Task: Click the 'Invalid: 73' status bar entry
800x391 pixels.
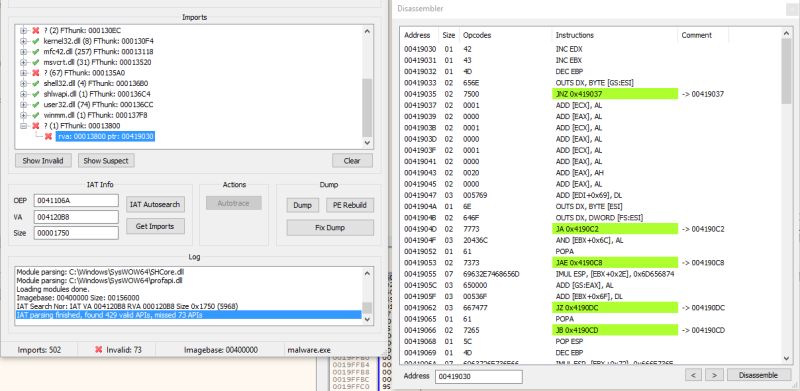Action: (x=118, y=350)
